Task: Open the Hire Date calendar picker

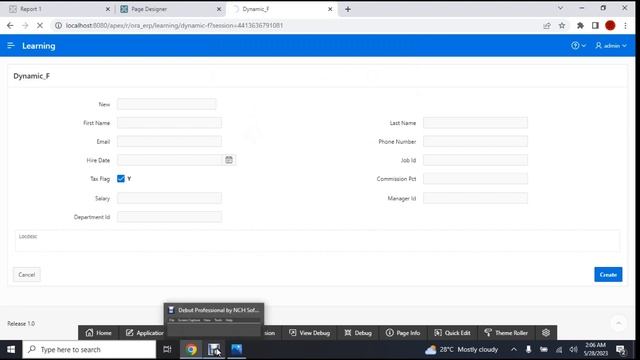Action: (x=229, y=160)
